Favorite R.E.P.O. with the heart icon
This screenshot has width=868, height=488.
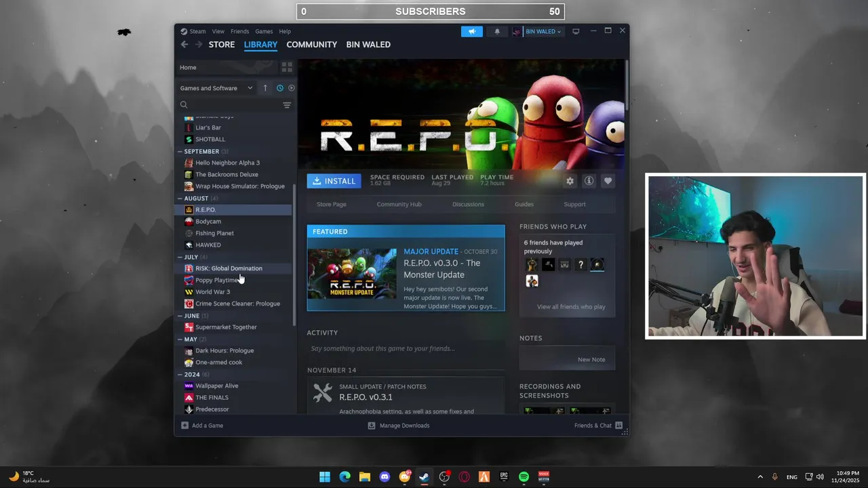608,181
